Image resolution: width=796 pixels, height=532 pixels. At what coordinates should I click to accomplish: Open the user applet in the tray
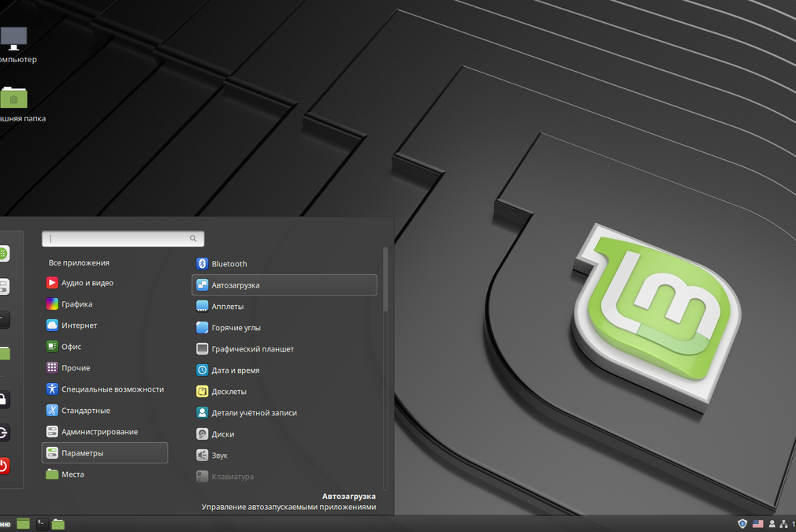click(x=772, y=523)
